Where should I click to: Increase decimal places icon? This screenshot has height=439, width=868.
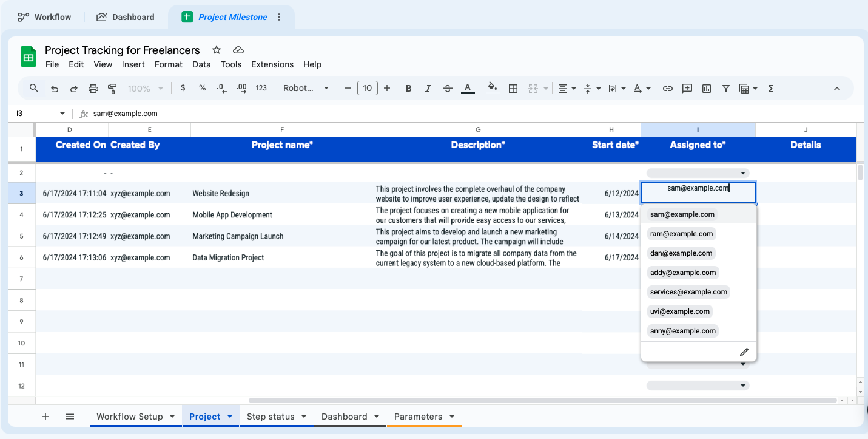coord(241,89)
